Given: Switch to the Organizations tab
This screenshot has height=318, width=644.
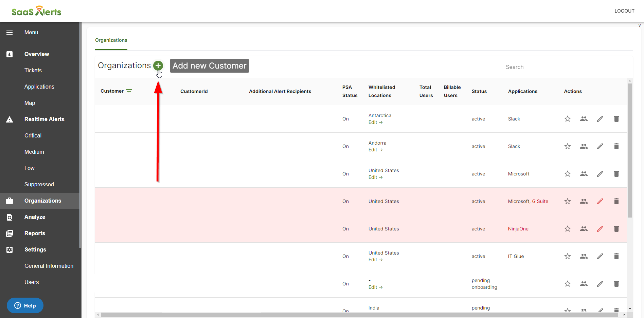Looking at the screenshot, I should [x=111, y=40].
